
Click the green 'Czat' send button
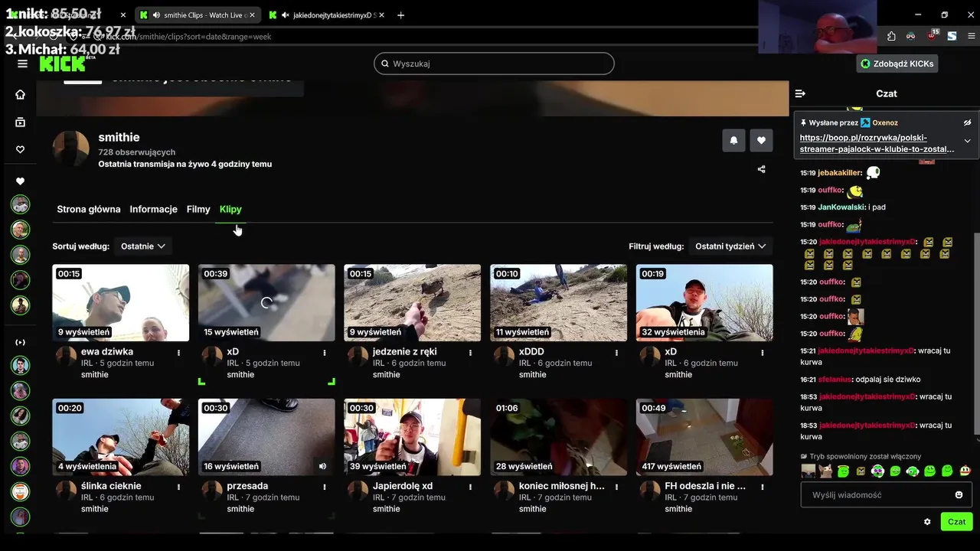pos(956,522)
